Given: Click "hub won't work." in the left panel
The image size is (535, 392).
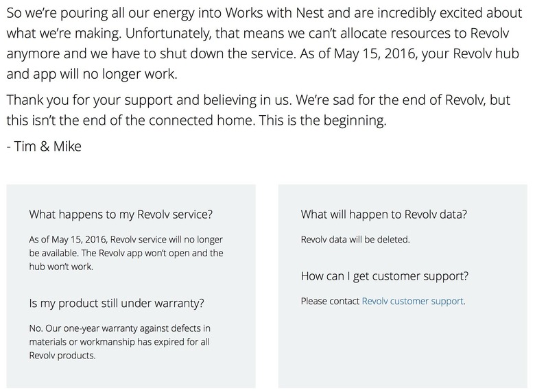Looking at the screenshot, I should (x=61, y=267).
